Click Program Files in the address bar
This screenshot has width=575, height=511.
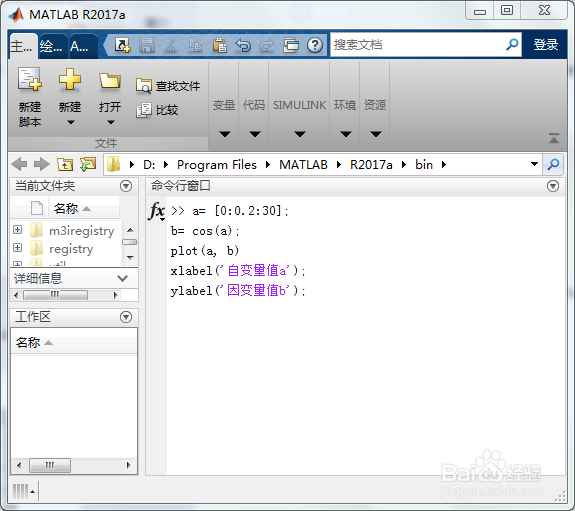pos(217,165)
